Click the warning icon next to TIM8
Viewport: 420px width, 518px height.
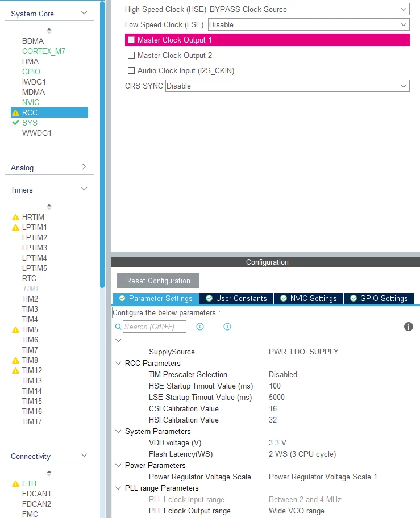(x=15, y=361)
